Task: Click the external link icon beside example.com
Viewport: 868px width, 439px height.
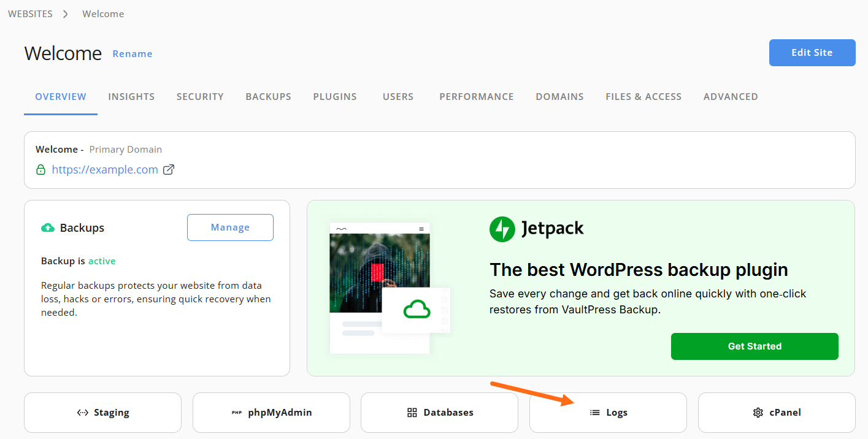Action: coord(169,170)
